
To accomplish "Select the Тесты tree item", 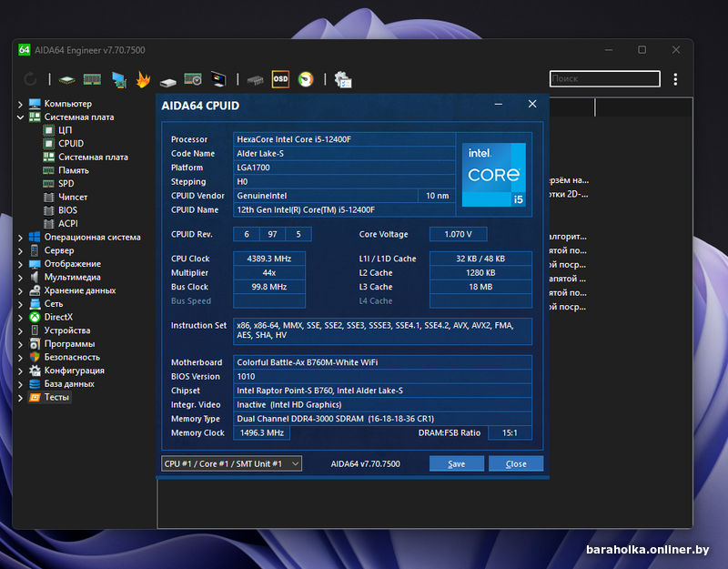I will tap(49, 398).
